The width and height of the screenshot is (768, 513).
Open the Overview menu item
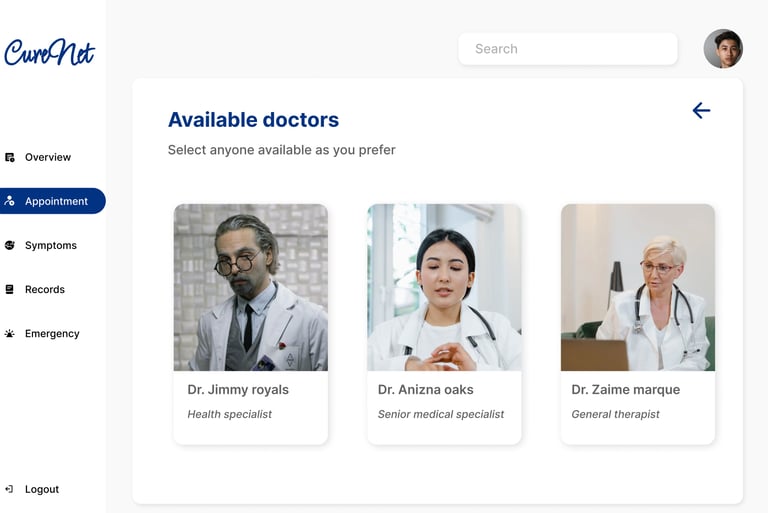48,157
